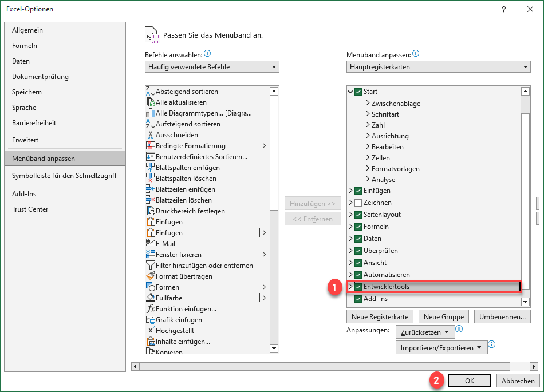Image resolution: width=544 pixels, height=392 pixels.
Task: Click the horizontal scrollbar right arrow
Action: pyautogui.click(x=534, y=366)
